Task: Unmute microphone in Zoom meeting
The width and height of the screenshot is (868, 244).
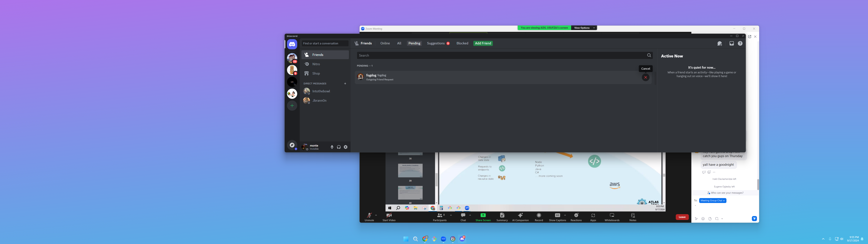Action: tap(369, 217)
